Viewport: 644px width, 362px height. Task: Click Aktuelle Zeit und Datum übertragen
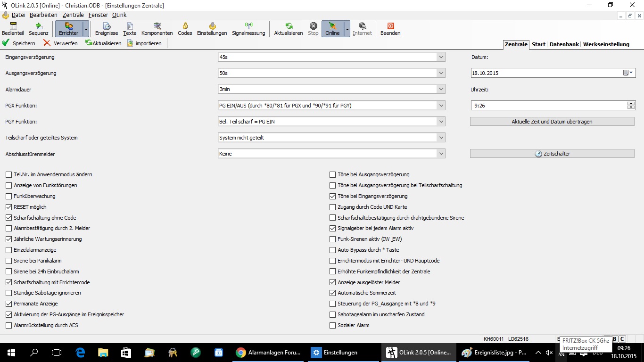coord(552,122)
